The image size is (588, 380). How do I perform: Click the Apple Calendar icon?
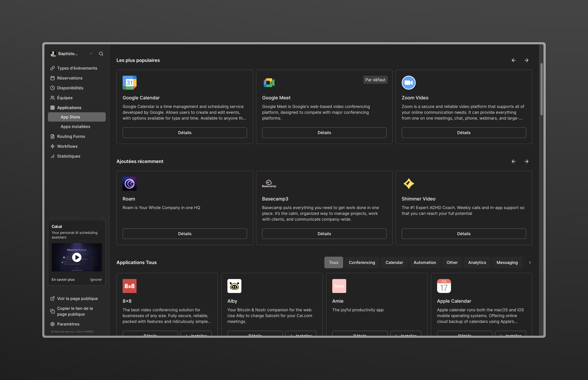tap(444, 286)
